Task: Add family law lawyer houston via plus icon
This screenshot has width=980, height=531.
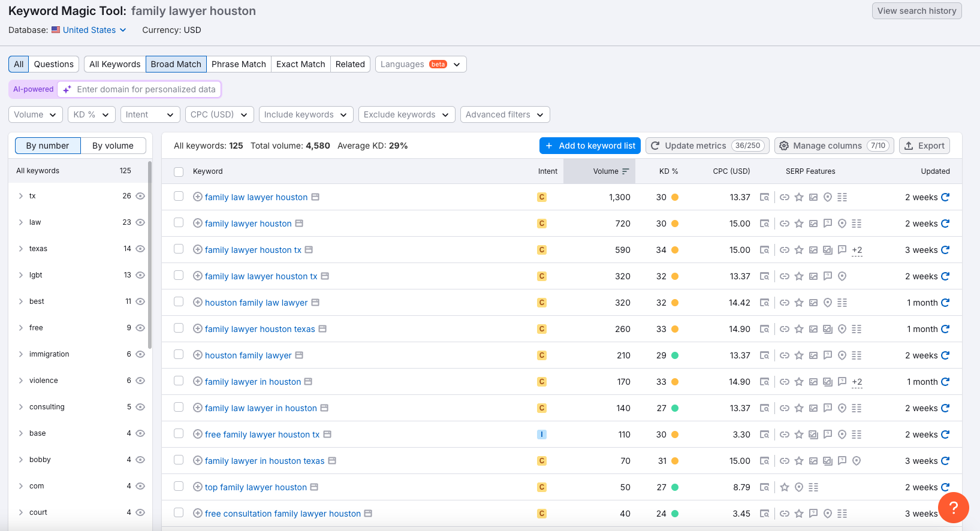Action: coord(197,197)
